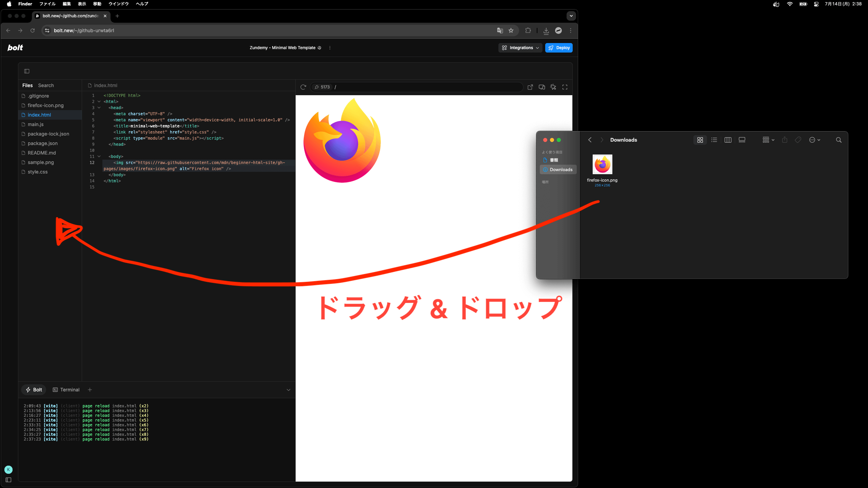Open preview in a new tab

(x=530, y=87)
